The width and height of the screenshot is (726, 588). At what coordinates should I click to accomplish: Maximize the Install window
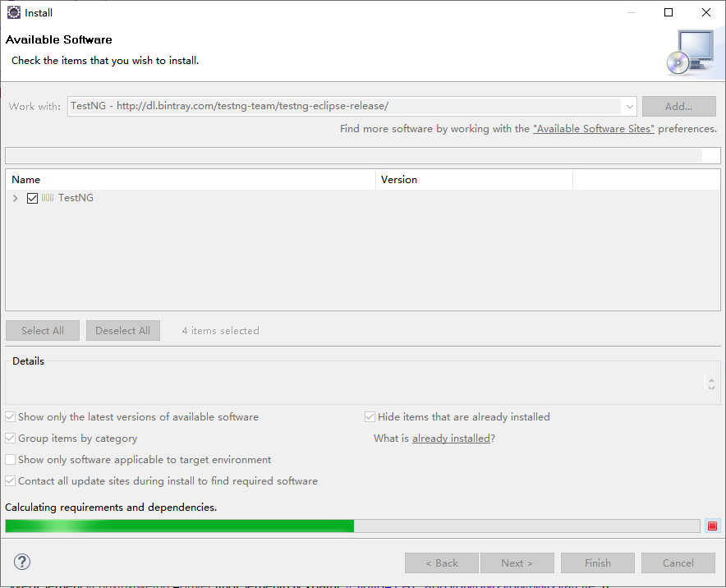point(669,12)
